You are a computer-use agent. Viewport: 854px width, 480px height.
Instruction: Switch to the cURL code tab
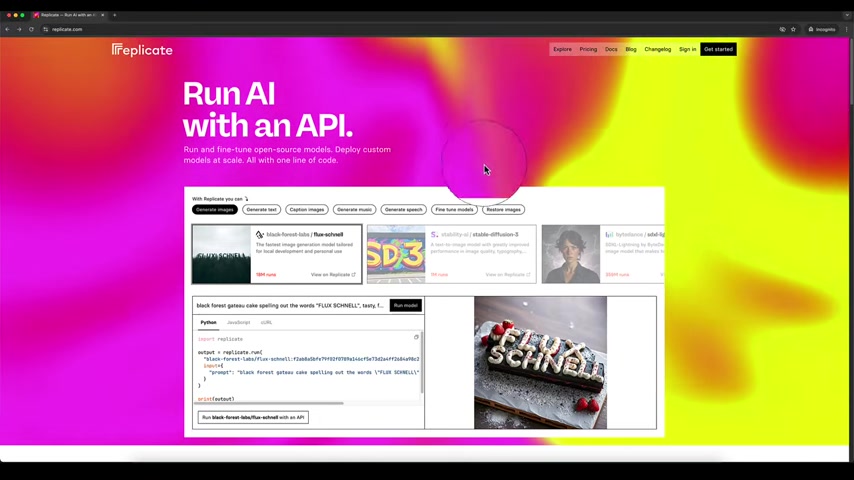(266, 323)
